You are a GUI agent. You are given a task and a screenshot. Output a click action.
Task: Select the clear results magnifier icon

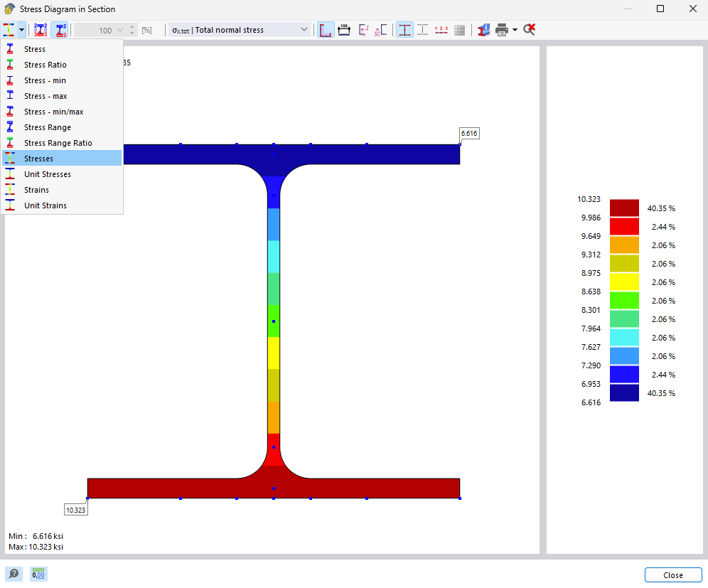[528, 30]
